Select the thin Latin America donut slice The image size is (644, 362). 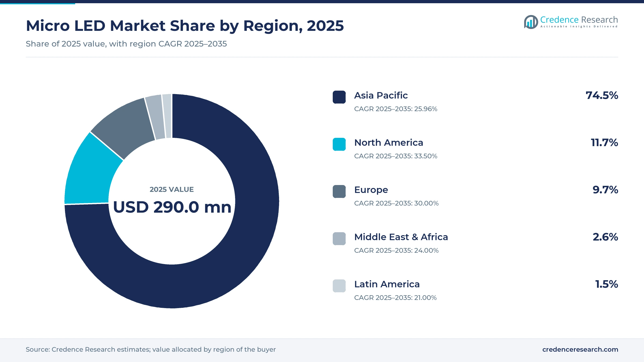point(167,116)
